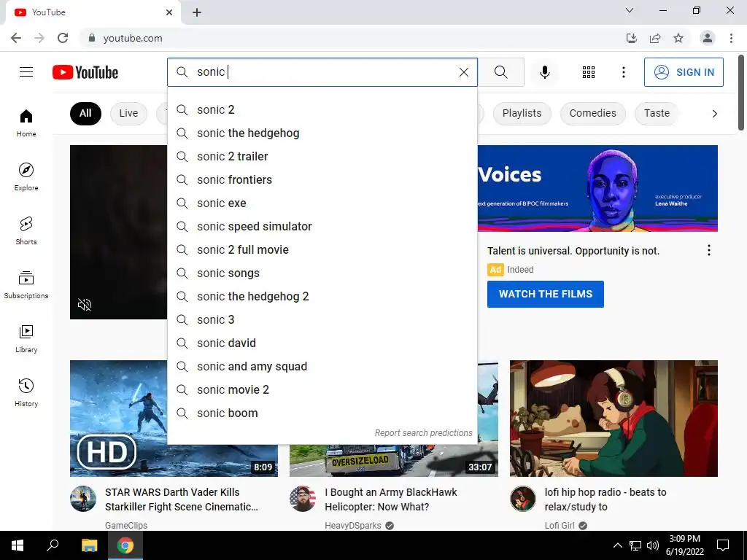Choose suggestion 'sonic 2 full movie'

click(322, 249)
